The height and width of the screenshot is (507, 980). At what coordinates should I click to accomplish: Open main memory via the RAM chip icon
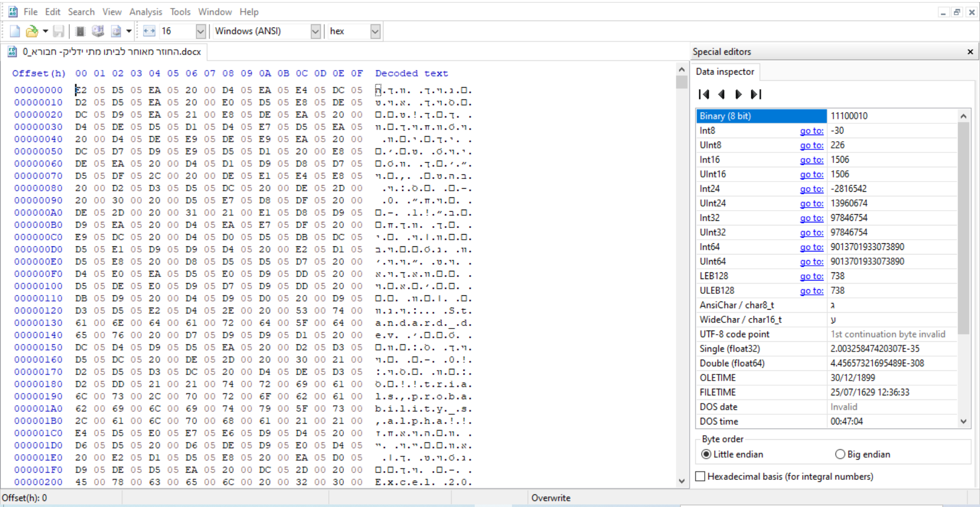[80, 32]
